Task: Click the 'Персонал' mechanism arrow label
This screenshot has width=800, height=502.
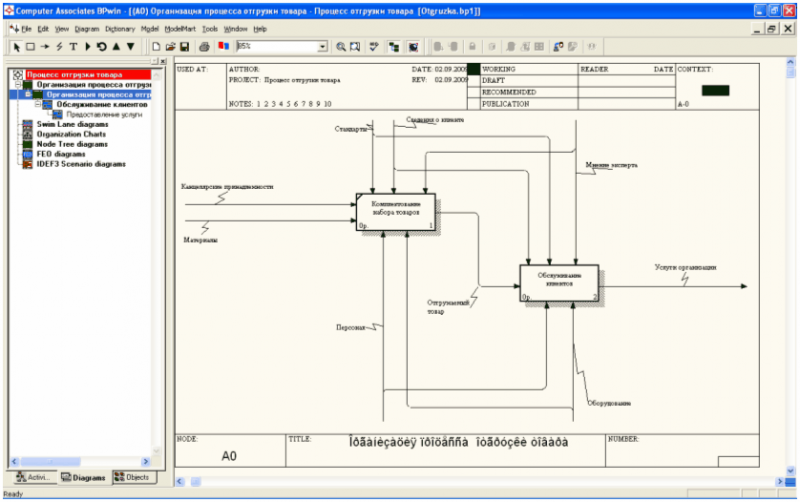Action: click(x=351, y=328)
